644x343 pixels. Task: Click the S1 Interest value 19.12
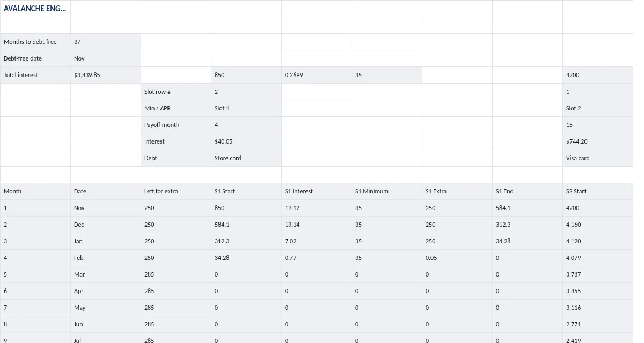(x=317, y=208)
